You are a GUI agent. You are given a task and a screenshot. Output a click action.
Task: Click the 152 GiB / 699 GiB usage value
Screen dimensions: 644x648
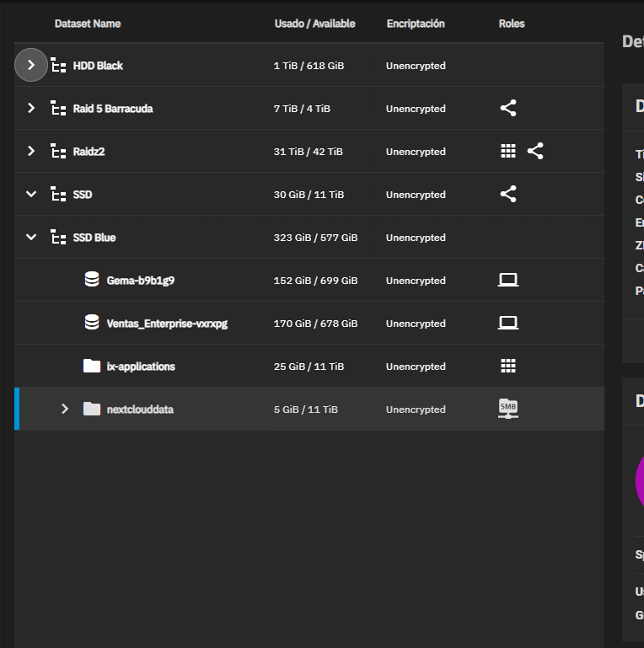pos(315,281)
